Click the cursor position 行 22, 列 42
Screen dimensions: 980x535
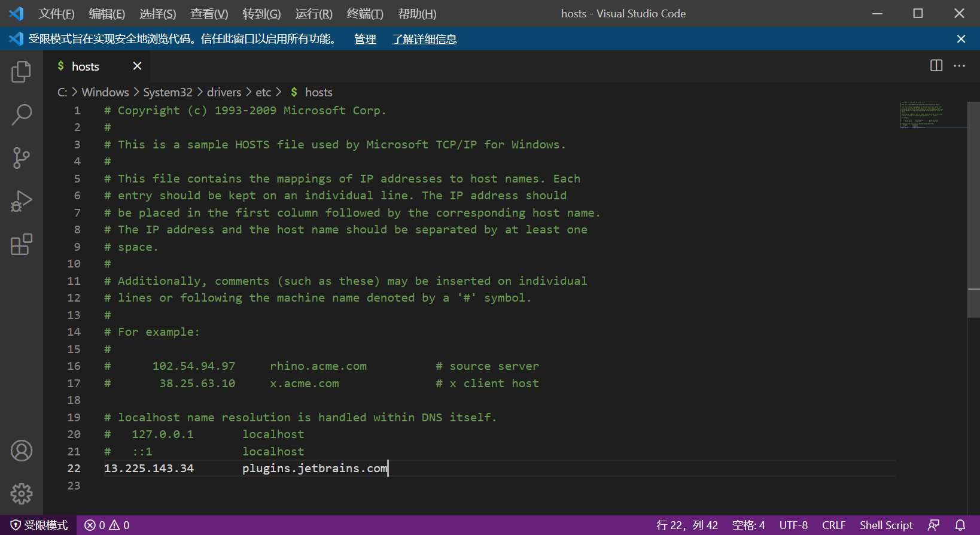click(x=687, y=525)
